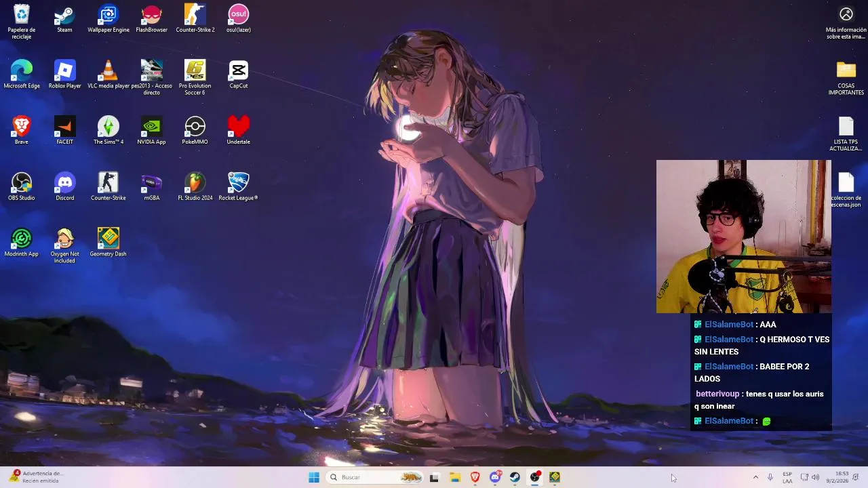
Task: Click the ElSalameBot 'AAA' chat message
Action: click(735, 325)
